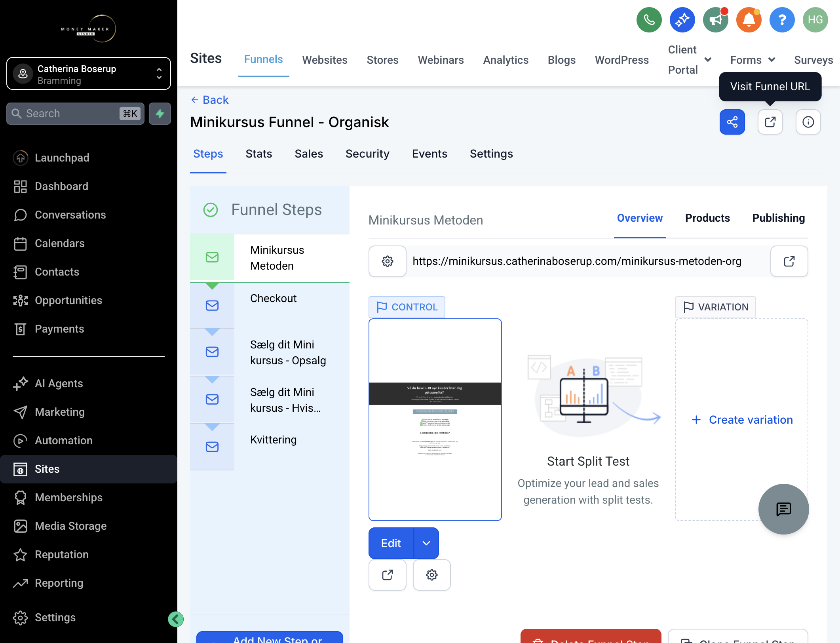
Task: Click the funnel info icon
Action: pyautogui.click(x=808, y=122)
